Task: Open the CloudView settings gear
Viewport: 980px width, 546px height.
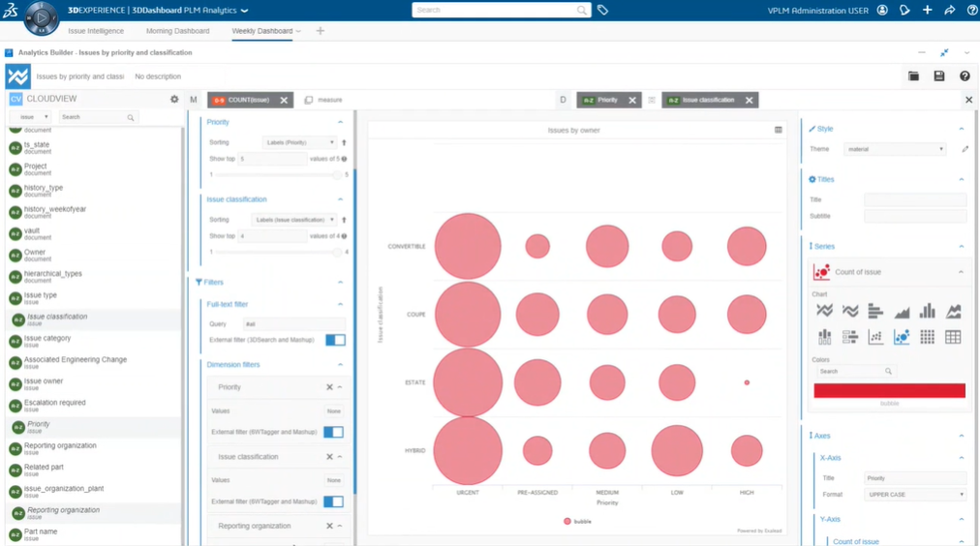Action: pos(174,99)
